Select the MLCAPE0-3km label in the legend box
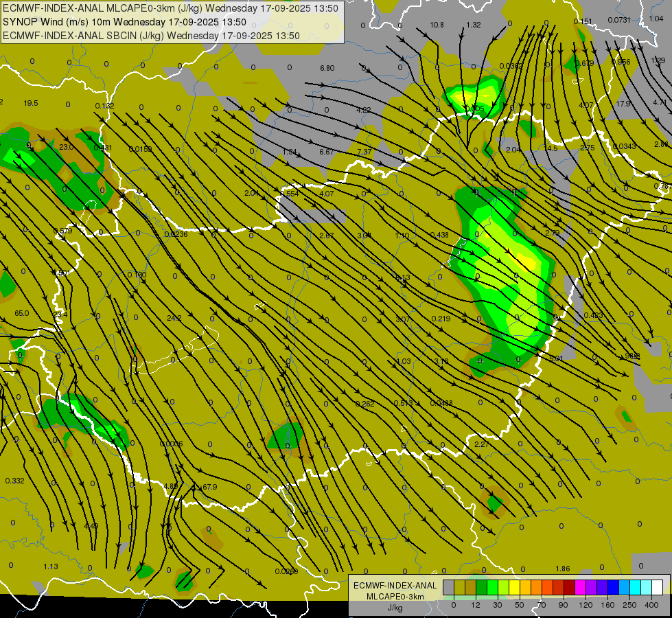The image size is (672, 618). coord(395,597)
